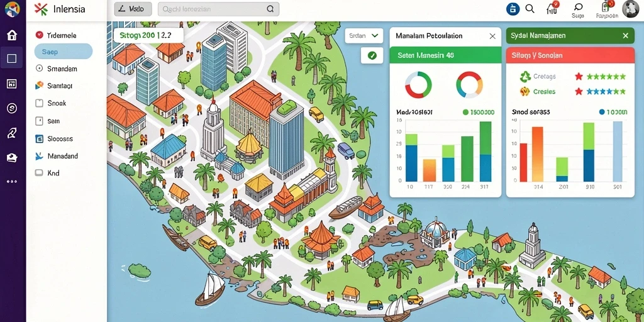Click the Sitogı 200 12.2 map label
Screen dimensions: 644x322
(x=148, y=35)
